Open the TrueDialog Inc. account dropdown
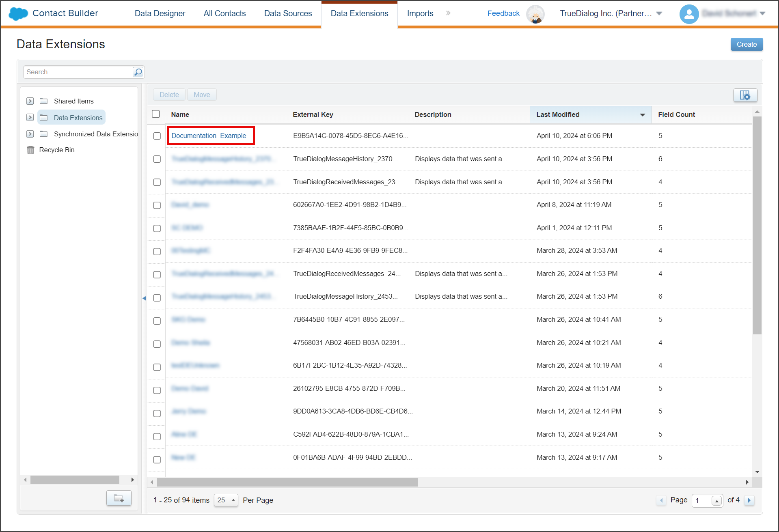Image resolution: width=779 pixels, height=532 pixels. (611, 13)
